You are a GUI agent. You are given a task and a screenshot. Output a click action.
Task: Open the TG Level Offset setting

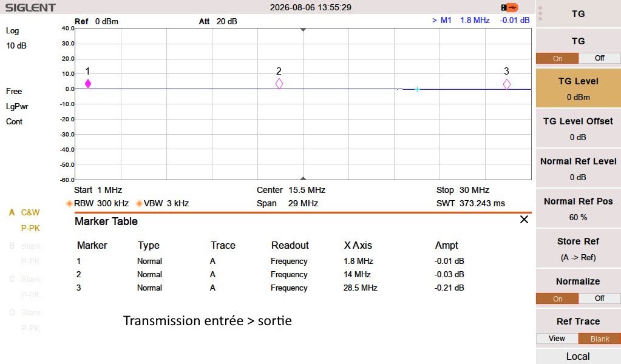[579, 129]
